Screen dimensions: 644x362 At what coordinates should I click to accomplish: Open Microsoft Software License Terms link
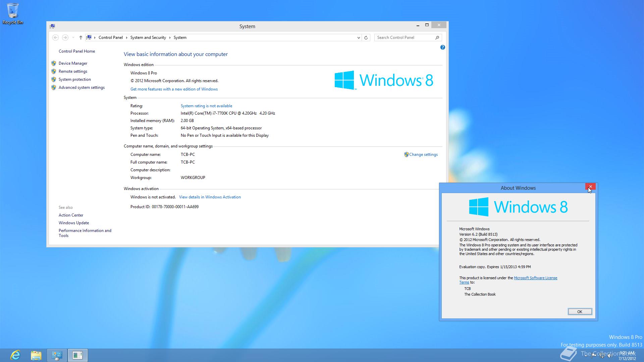pos(535,278)
